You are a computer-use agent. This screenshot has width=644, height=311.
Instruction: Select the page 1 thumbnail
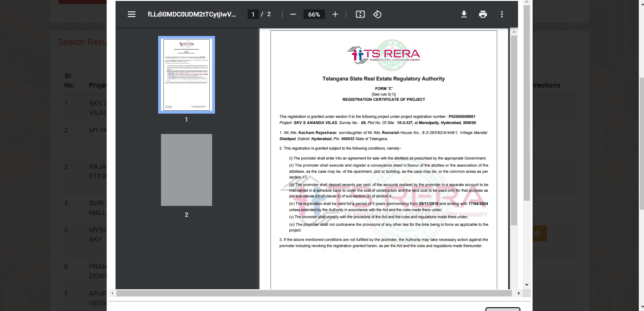coord(186,75)
